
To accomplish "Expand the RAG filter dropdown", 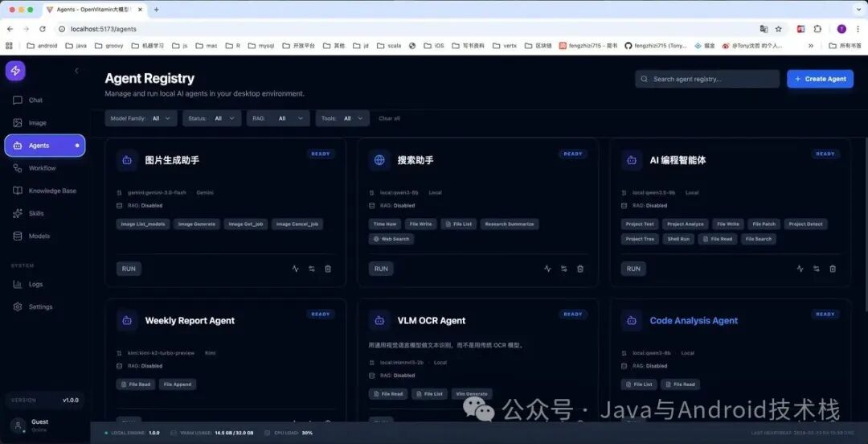I will 278,118.
